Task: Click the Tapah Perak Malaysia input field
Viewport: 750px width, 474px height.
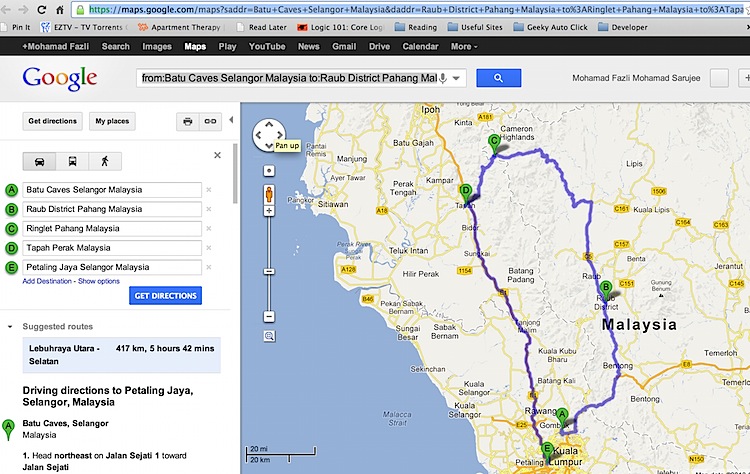Action: [112, 248]
